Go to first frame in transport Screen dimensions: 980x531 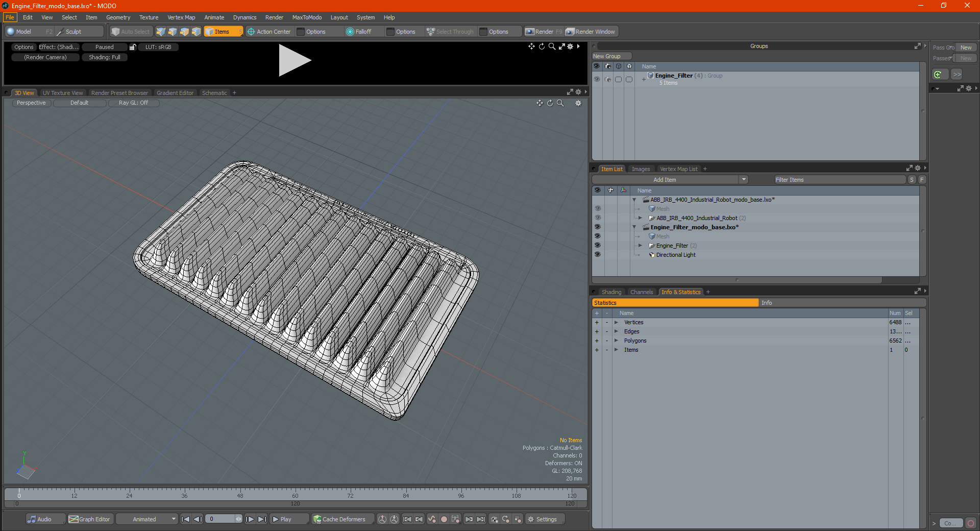tap(186, 519)
